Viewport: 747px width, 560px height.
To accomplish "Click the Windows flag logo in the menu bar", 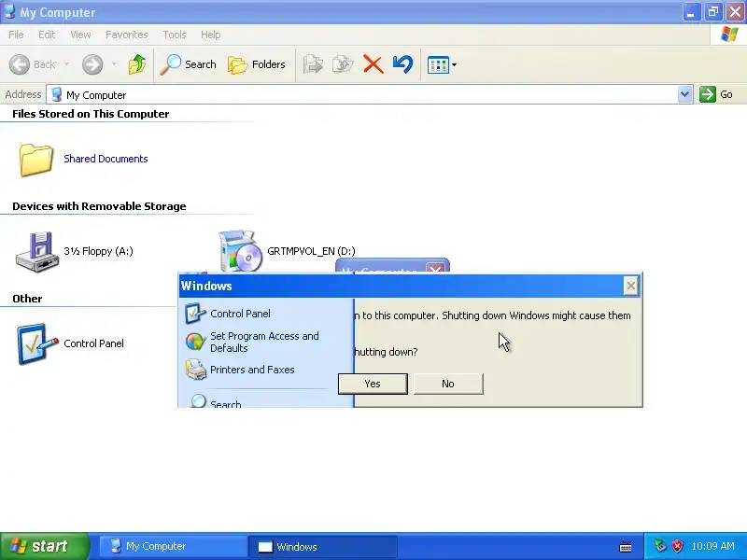I will 729,35.
